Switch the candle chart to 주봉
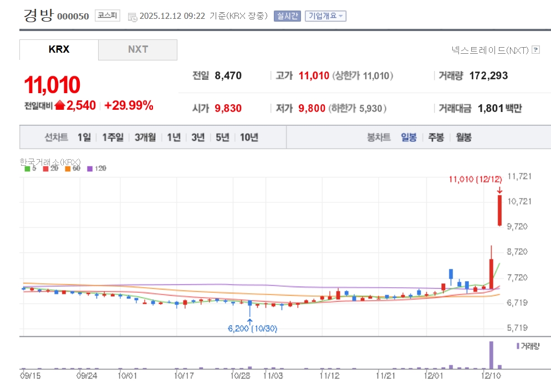This screenshot has width=551, height=392. click(x=436, y=138)
